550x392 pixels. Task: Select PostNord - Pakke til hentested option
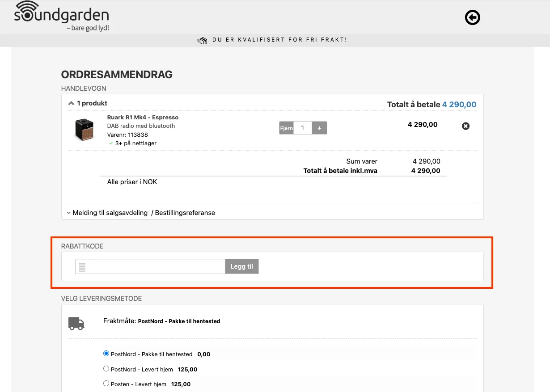106,354
